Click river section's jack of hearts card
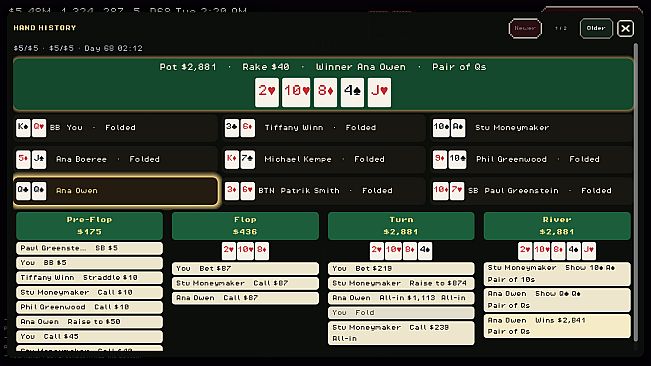The image size is (651, 366). [589, 250]
